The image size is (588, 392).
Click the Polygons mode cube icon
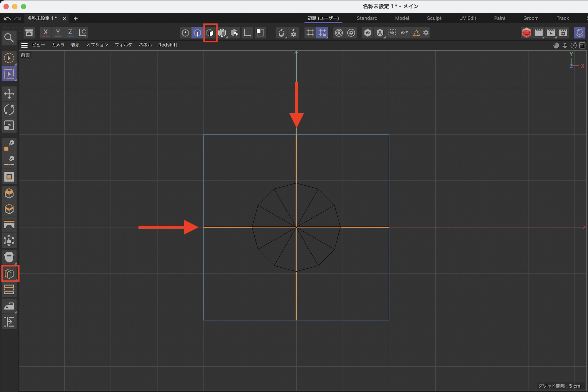point(210,33)
